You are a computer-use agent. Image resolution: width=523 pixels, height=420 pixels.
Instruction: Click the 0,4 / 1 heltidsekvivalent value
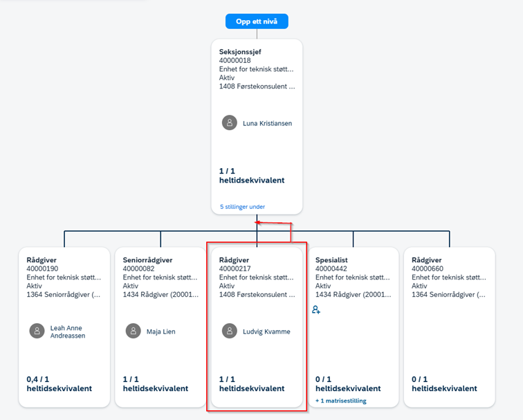59,384
